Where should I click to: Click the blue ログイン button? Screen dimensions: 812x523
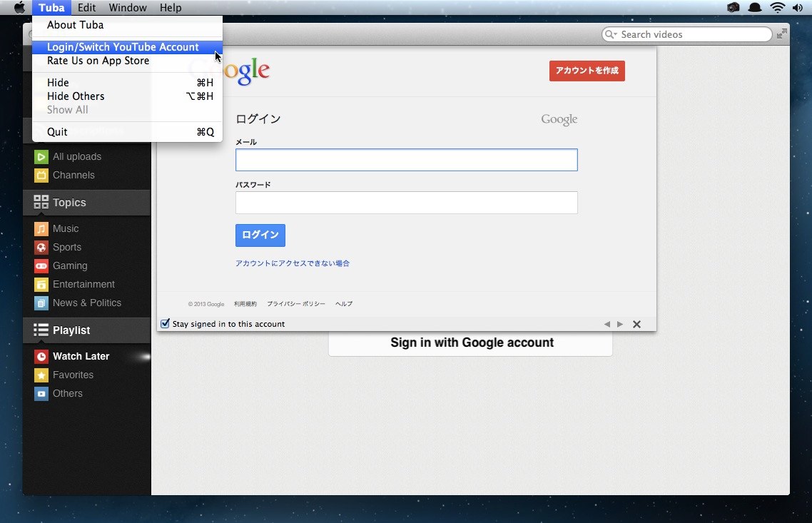click(260, 235)
